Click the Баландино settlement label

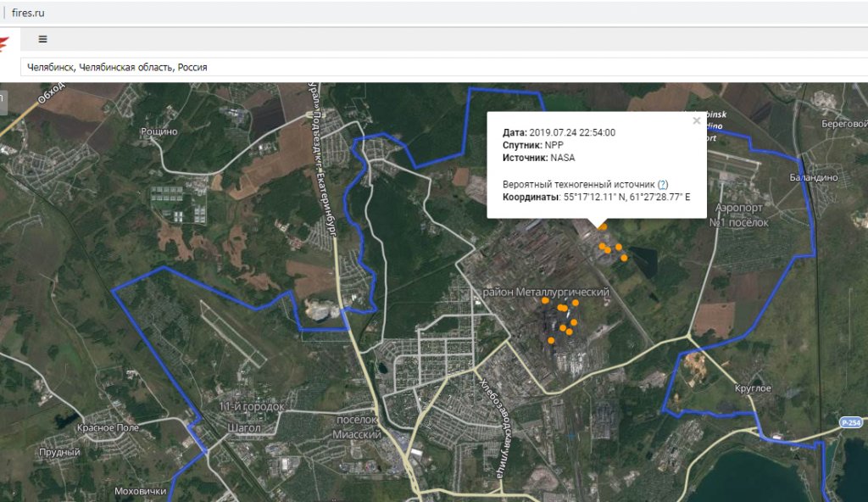click(x=813, y=177)
